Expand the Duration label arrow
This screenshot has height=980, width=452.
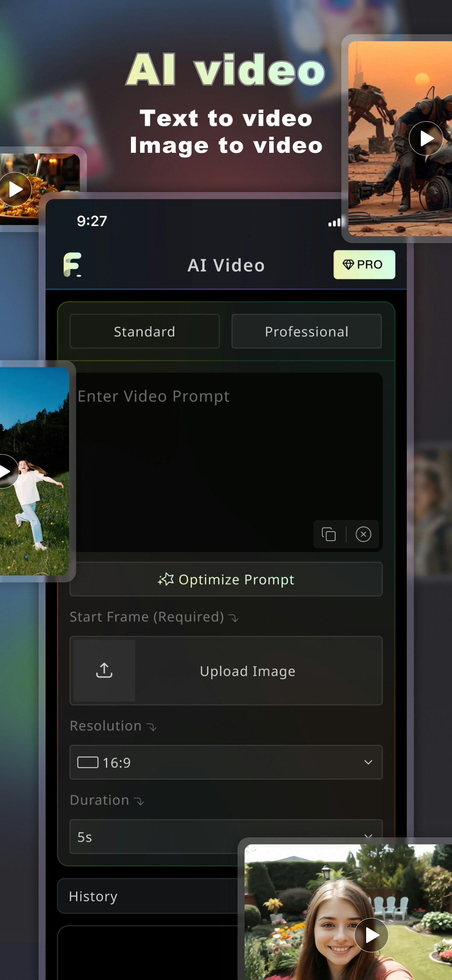tap(139, 802)
